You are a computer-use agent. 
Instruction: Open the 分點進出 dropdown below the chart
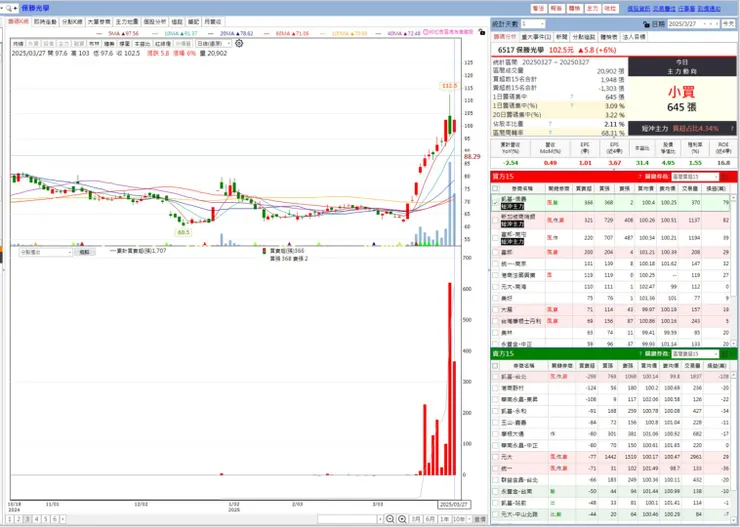click(45, 252)
